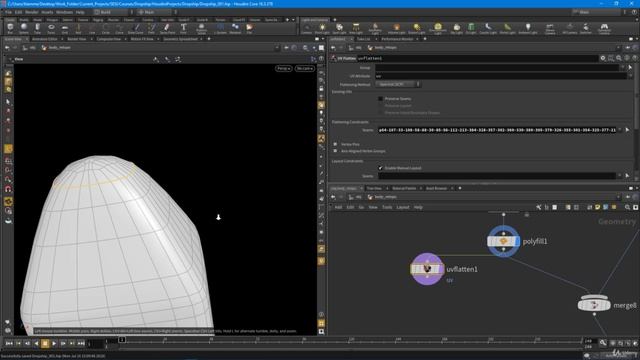The image size is (640, 360).
Task: Select the Font shelf tool
Action: (183, 29)
